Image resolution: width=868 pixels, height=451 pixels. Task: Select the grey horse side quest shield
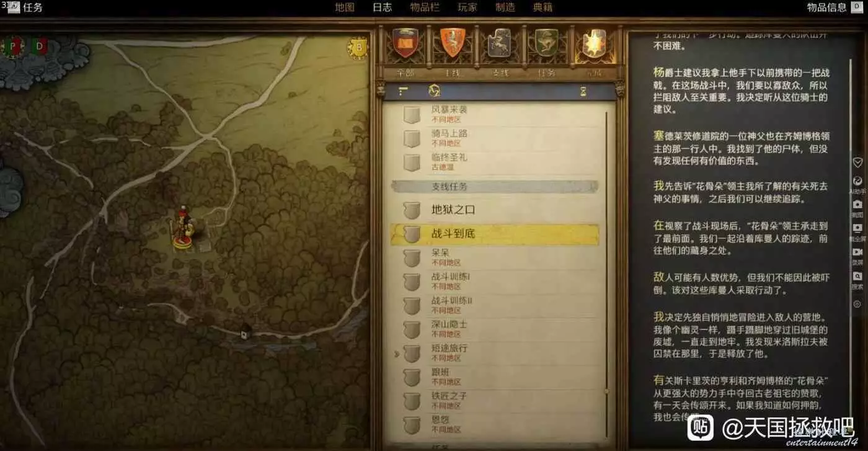[499, 43]
